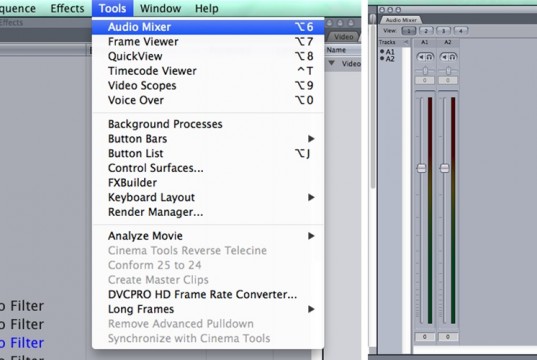Collapse the Video disclosure triangle

pos(331,63)
